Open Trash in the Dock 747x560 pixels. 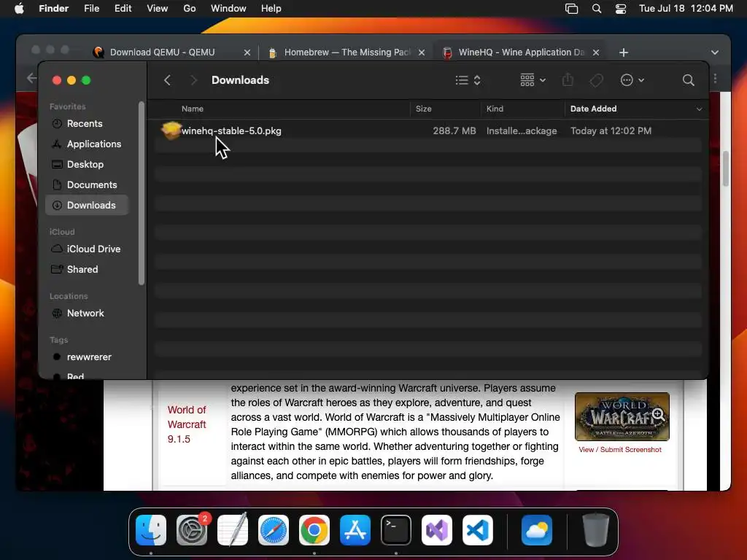(596, 530)
